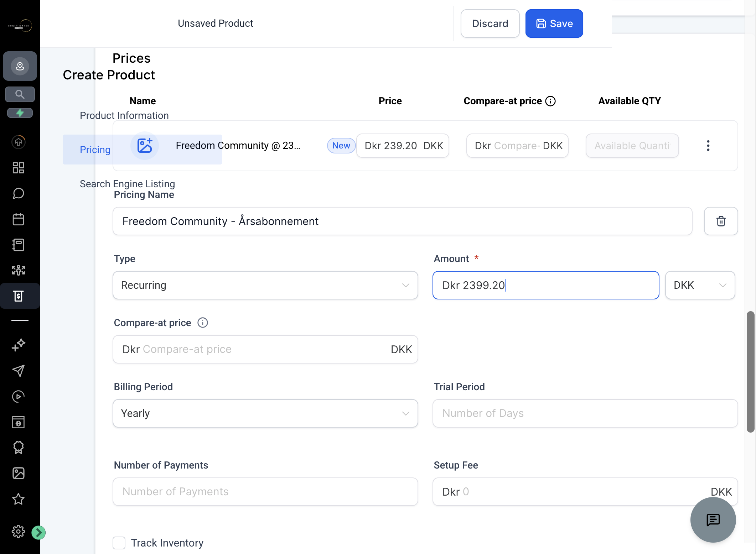Click the info icon next to Compare-at price label in form
The height and width of the screenshot is (554, 756).
point(203,323)
